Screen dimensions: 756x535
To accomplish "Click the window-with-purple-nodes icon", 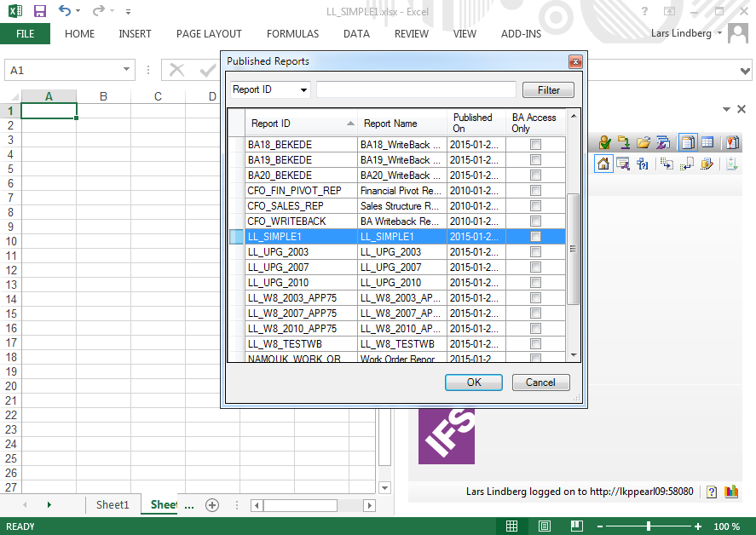I will 623,164.
